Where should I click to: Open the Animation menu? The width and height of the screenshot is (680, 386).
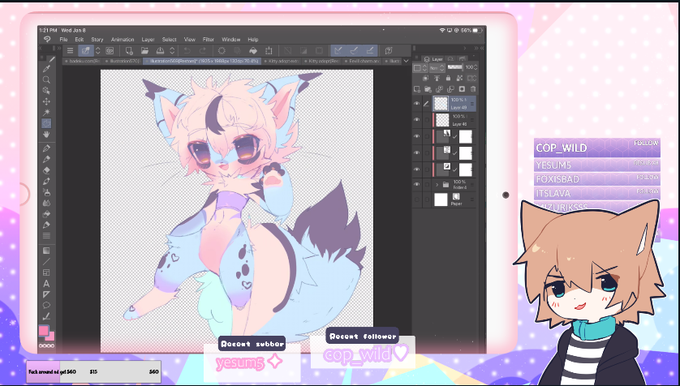coord(122,39)
